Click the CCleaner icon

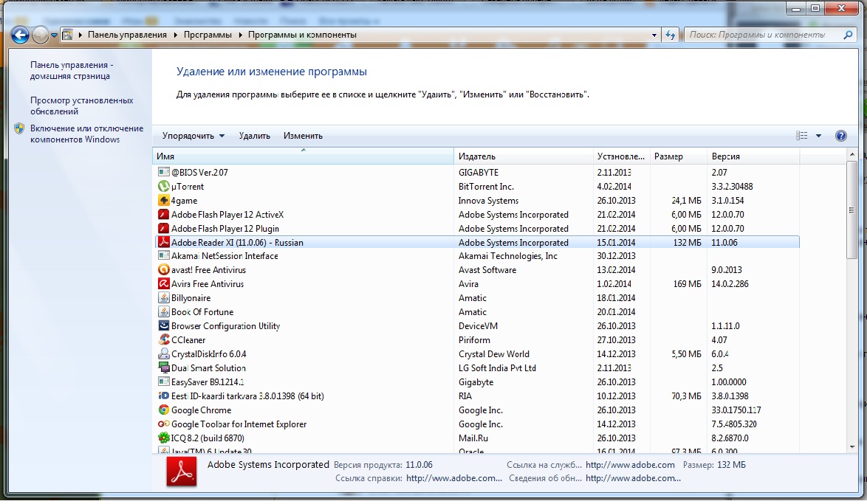[163, 340]
